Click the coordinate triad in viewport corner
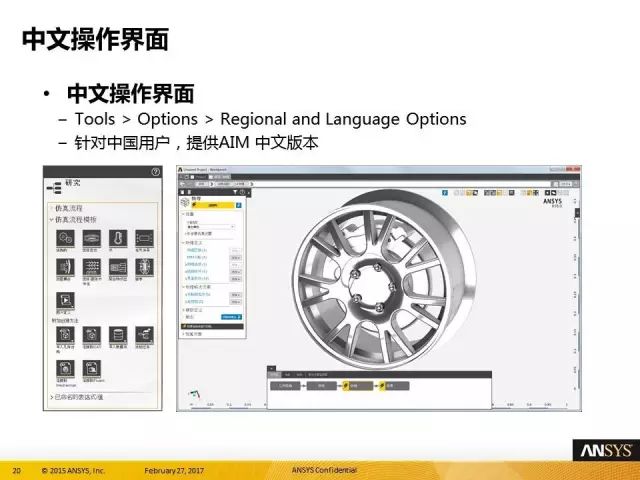 pos(194,394)
